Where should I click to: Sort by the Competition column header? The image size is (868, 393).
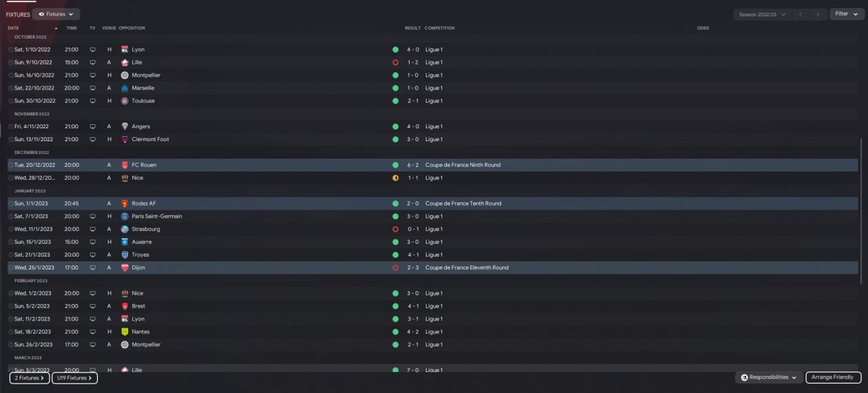tap(439, 28)
